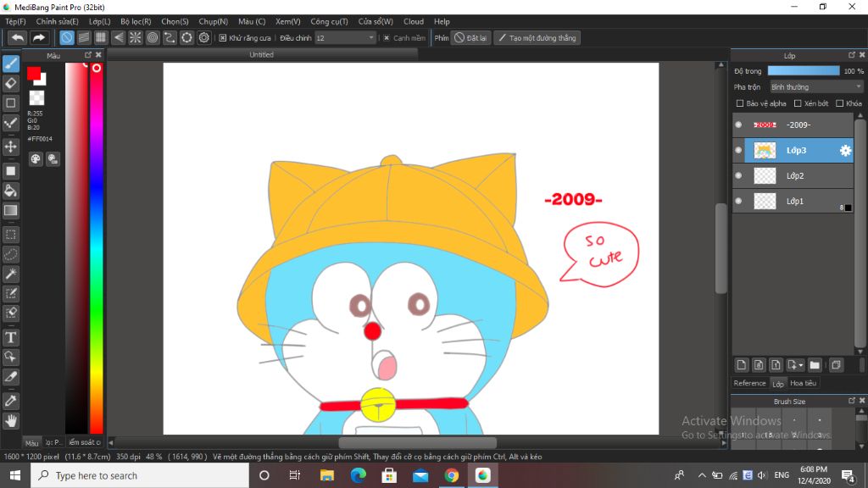Enable ellipse snap

tap(186, 37)
